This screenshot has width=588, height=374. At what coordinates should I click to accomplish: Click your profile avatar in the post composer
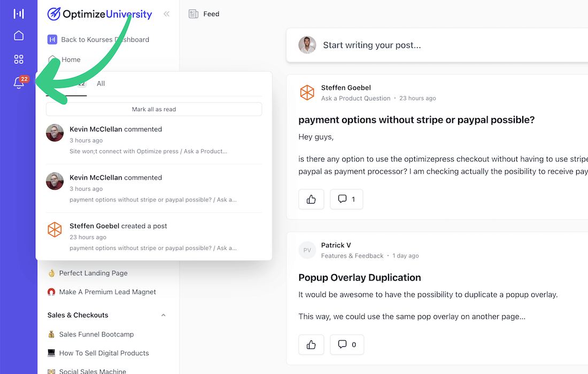(x=307, y=45)
